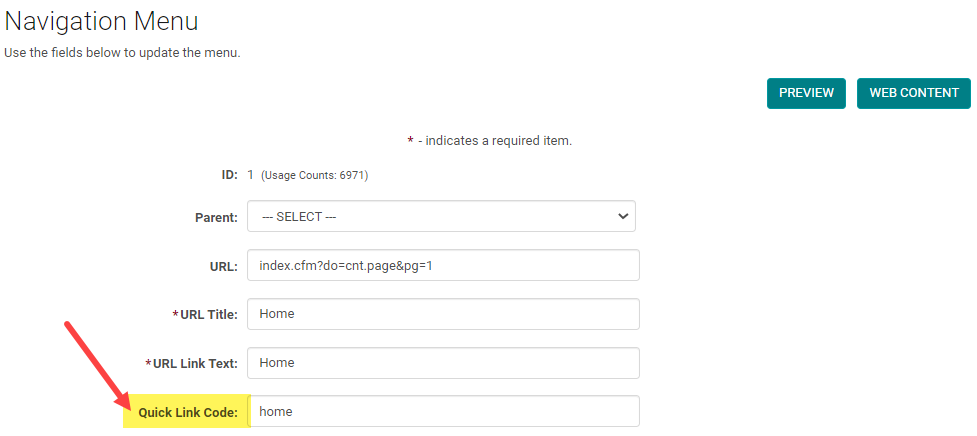
Task: Click the chevron arrow in Parent dropdown
Action: pyautogui.click(x=623, y=216)
